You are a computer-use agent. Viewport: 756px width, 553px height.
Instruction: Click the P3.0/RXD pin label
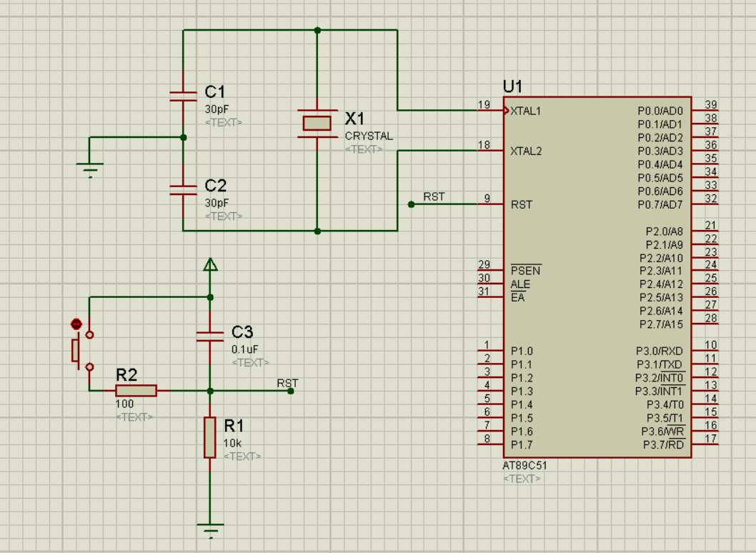pyautogui.click(x=659, y=351)
